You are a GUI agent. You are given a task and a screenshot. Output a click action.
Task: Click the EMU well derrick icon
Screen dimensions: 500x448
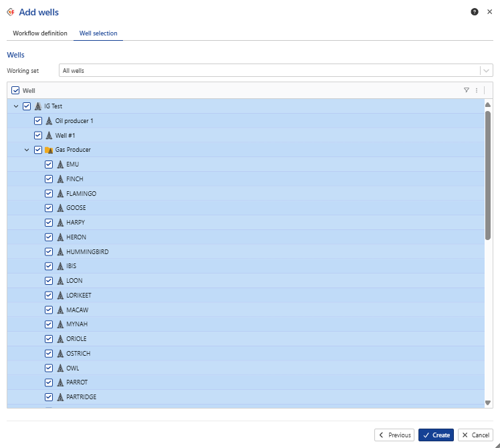click(x=60, y=164)
